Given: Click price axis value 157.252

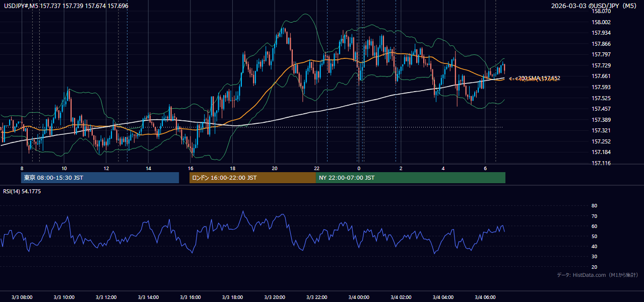Looking at the screenshot, I should tap(601, 141).
